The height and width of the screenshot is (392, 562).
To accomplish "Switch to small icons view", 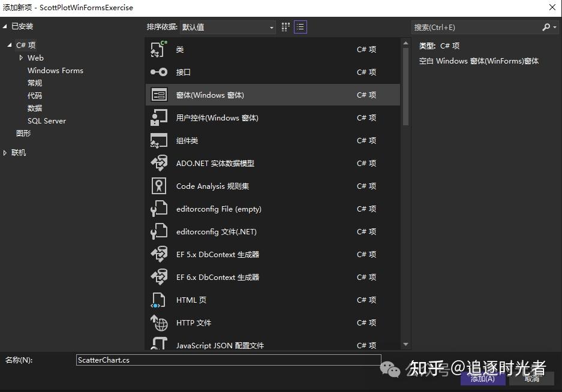I will tap(285, 26).
